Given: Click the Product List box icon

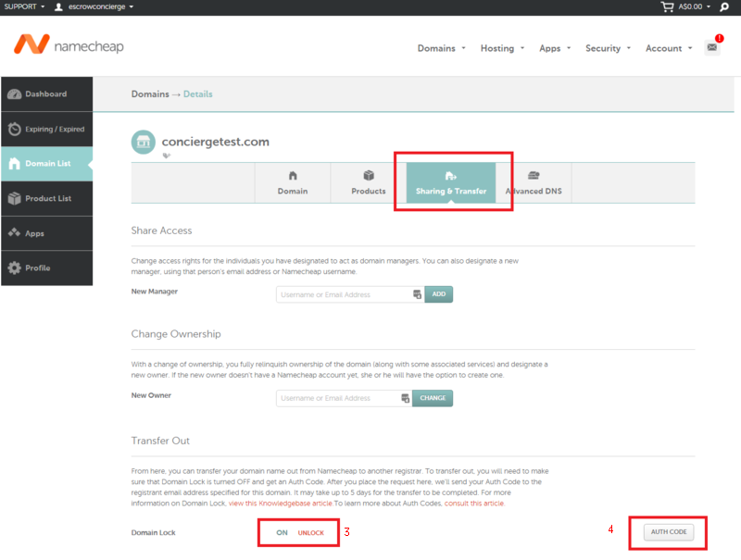Looking at the screenshot, I should click(14, 198).
